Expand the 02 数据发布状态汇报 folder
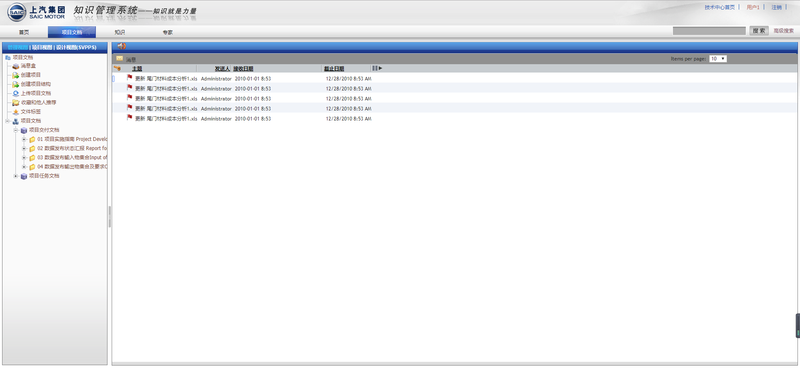 point(24,148)
